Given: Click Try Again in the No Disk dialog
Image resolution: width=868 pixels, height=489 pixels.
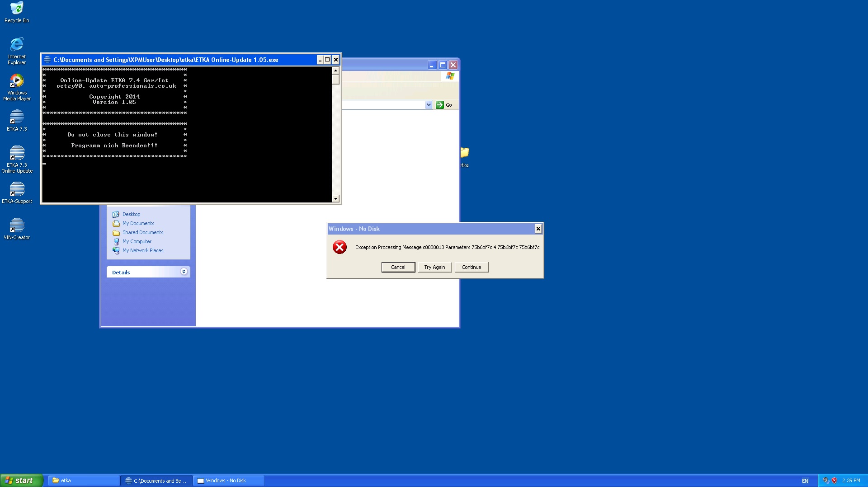Looking at the screenshot, I should 434,268.
